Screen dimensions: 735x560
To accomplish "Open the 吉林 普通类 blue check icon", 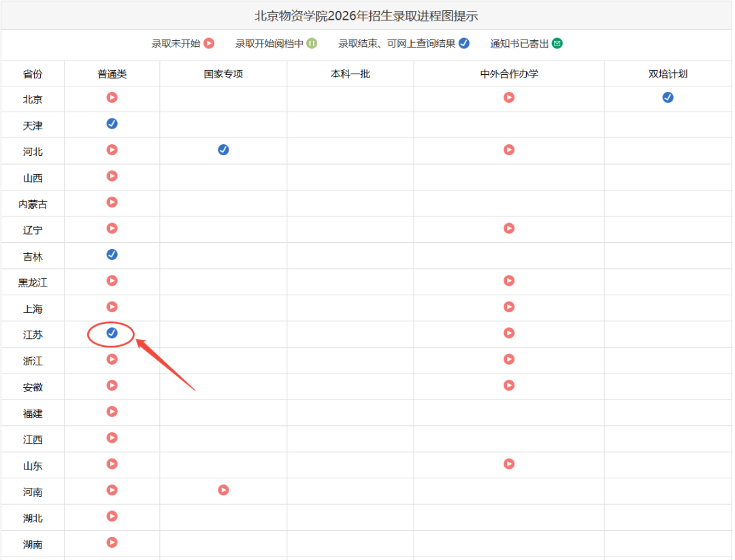I will click(112, 254).
